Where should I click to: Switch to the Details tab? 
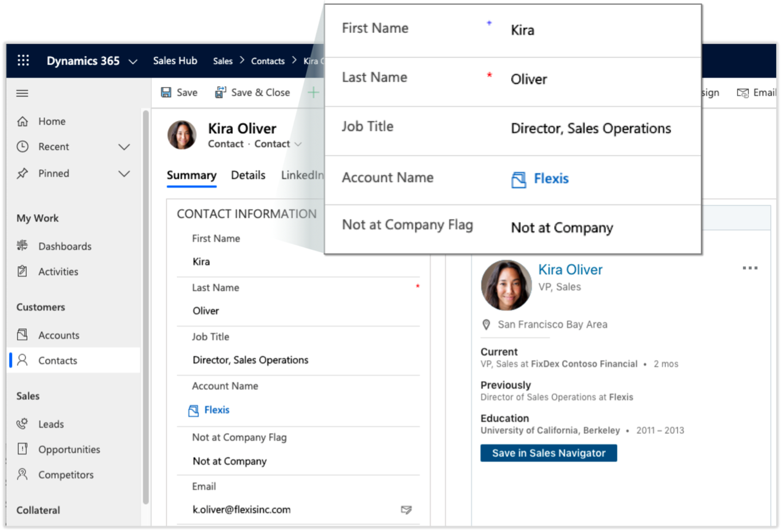point(248,175)
